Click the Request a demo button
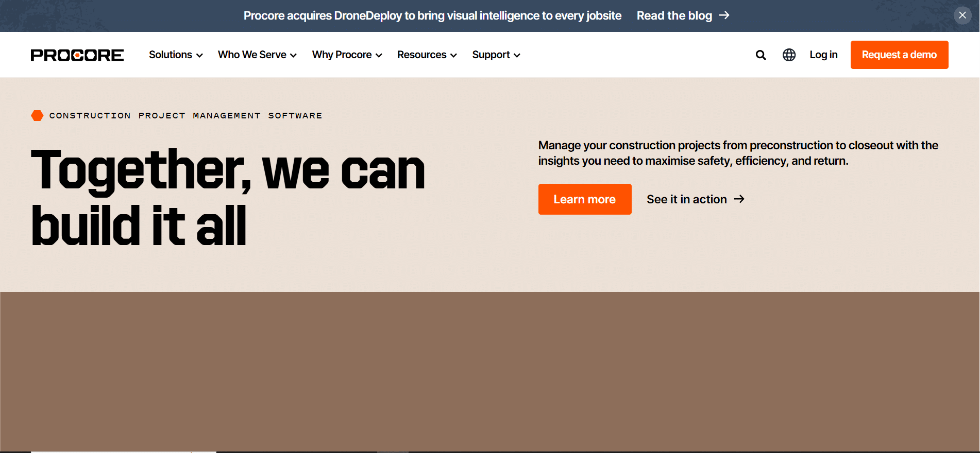The height and width of the screenshot is (453, 980). [x=899, y=55]
